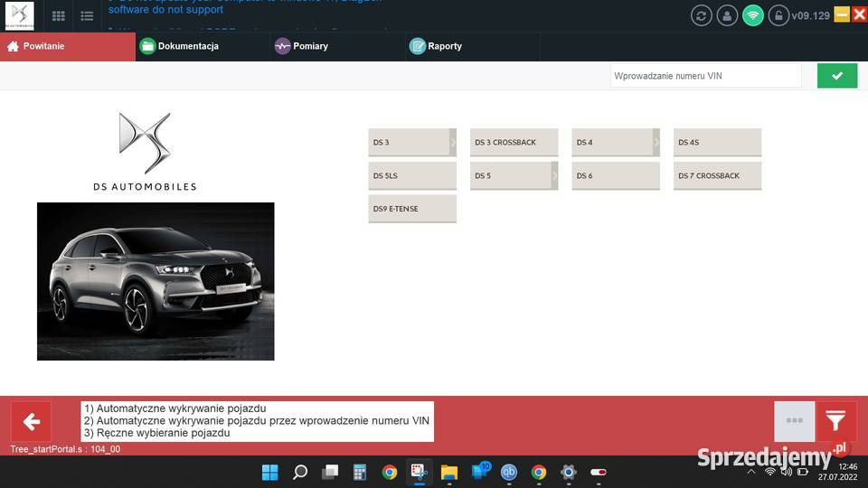The image size is (868, 488).
Task: Click the green Wi-Fi connection icon
Action: point(753,15)
